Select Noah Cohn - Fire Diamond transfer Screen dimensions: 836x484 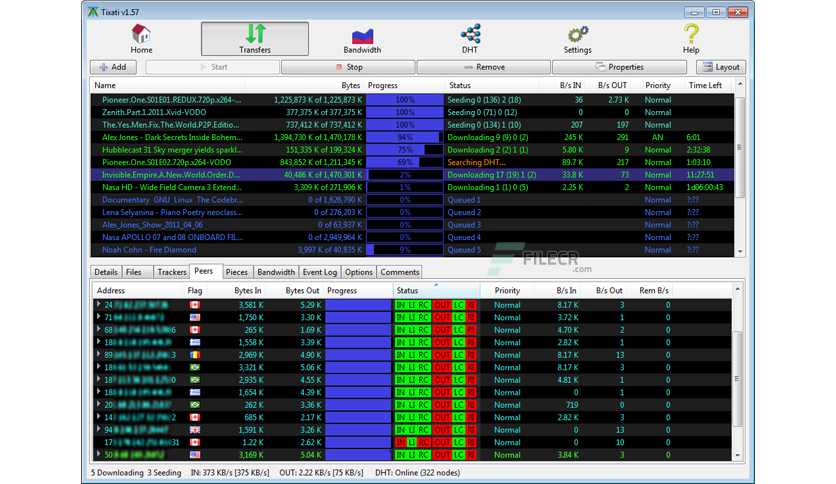point(412,249)
